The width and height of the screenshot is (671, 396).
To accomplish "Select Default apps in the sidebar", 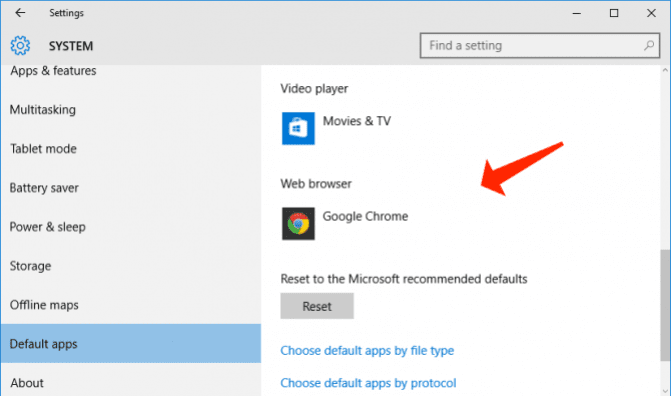I will [x=131, y=343].
